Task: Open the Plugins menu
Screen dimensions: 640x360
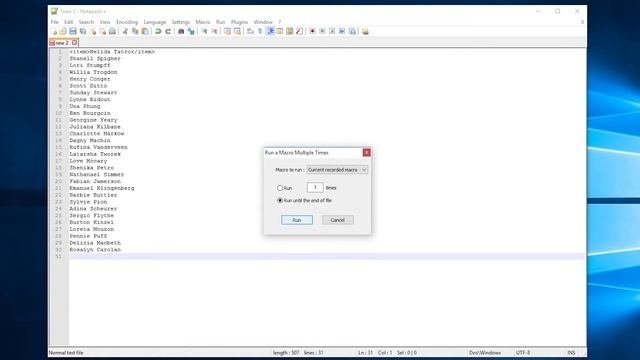Action: 239,22
